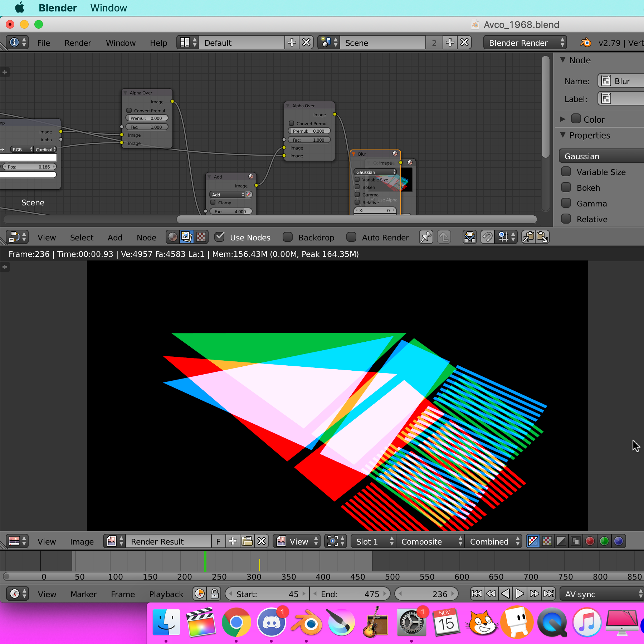
Task: Select the compositing node tree type icon
Action: 187,237
